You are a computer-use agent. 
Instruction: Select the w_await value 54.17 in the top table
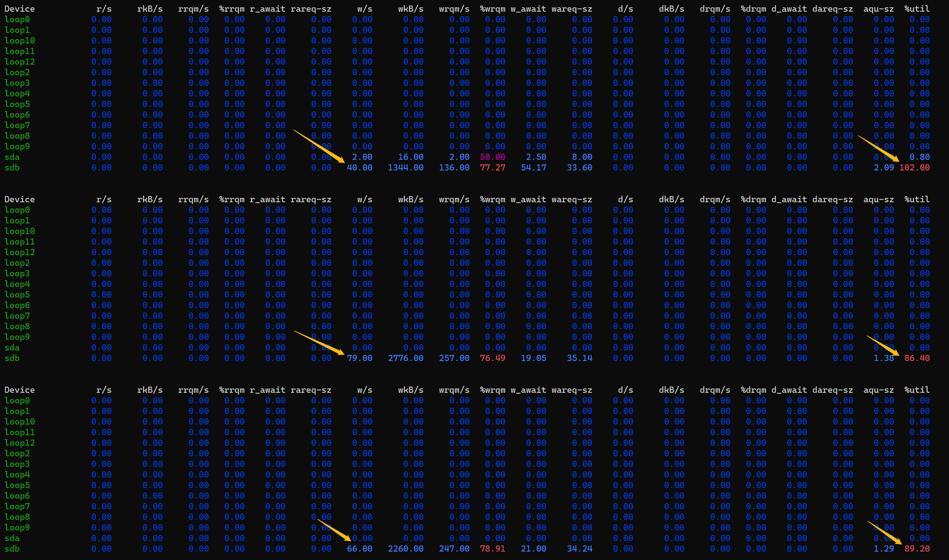click(533, 168)
